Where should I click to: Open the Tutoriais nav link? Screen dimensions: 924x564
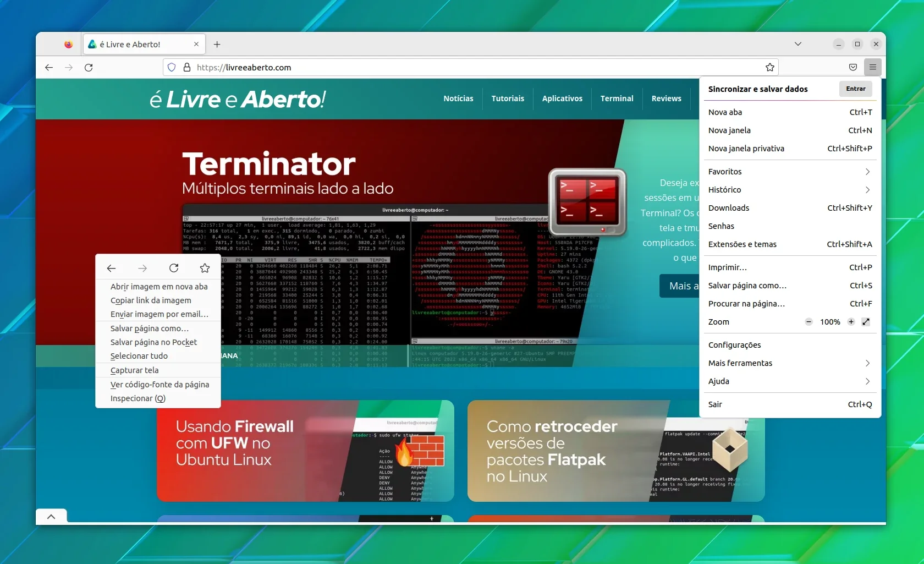tap(508, 98)
